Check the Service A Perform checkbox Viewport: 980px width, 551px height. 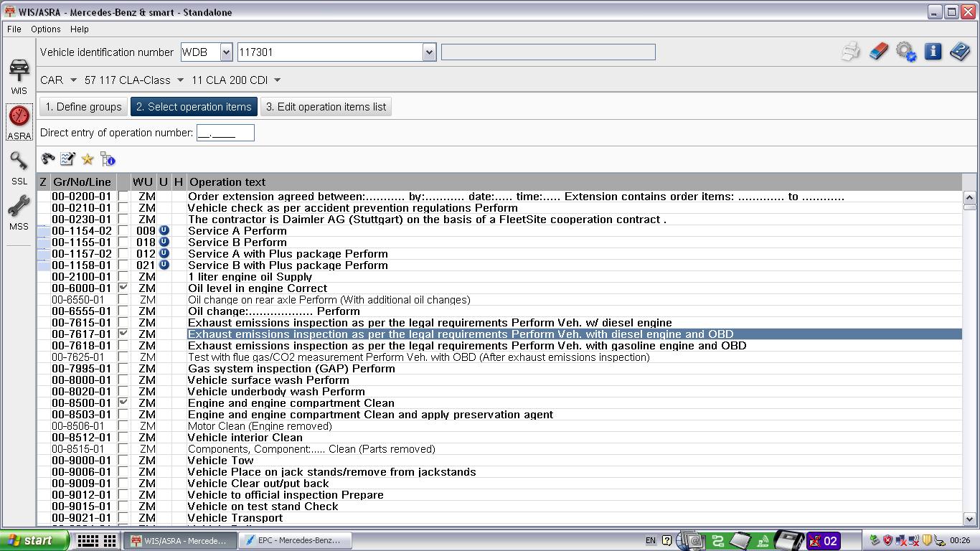(123, 230)
